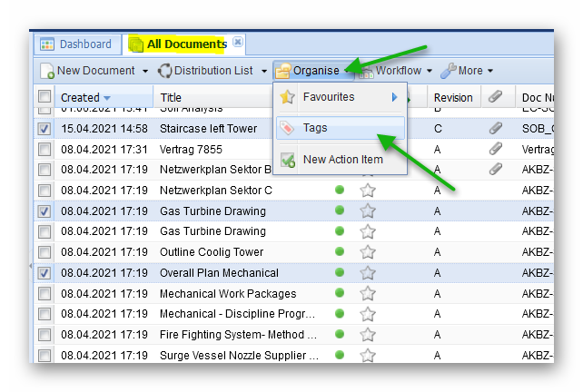Toggle the select-all checkbox in header
This screenshot has width=583, height=392.
[x=44, y=97]
